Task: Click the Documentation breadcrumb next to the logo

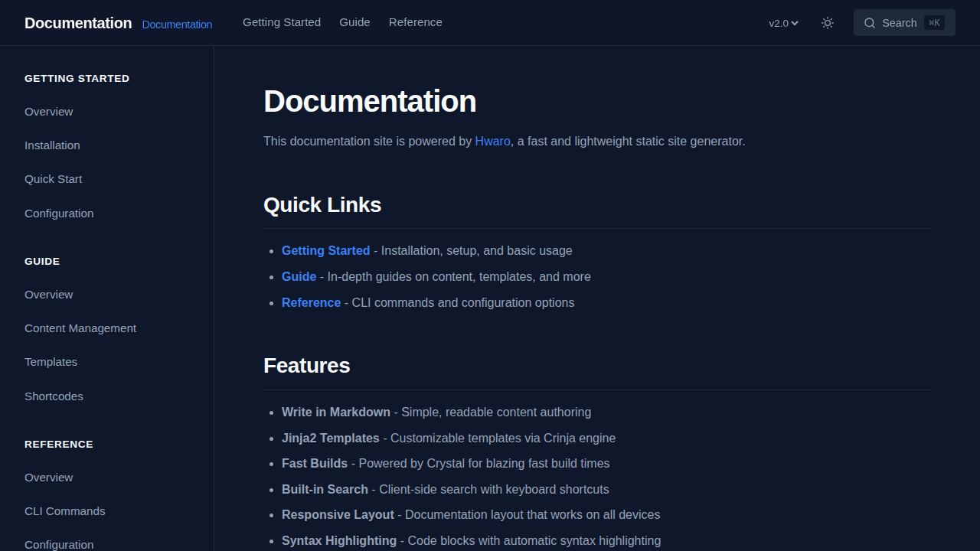Action: click(x=177, y=24)
